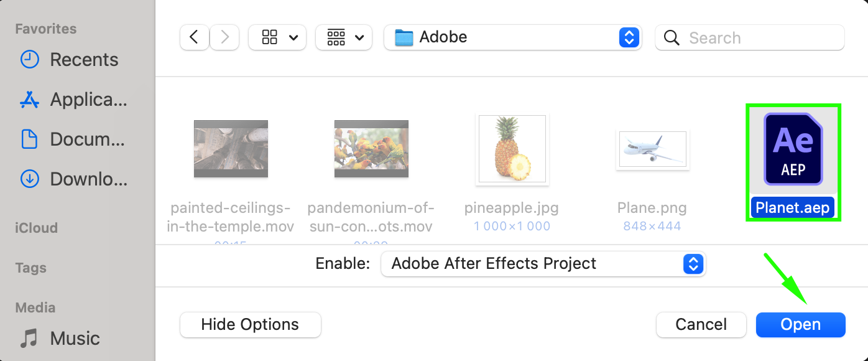868x361 pixels.
Task: Click the Open button
Action: (x=801, y=325)
